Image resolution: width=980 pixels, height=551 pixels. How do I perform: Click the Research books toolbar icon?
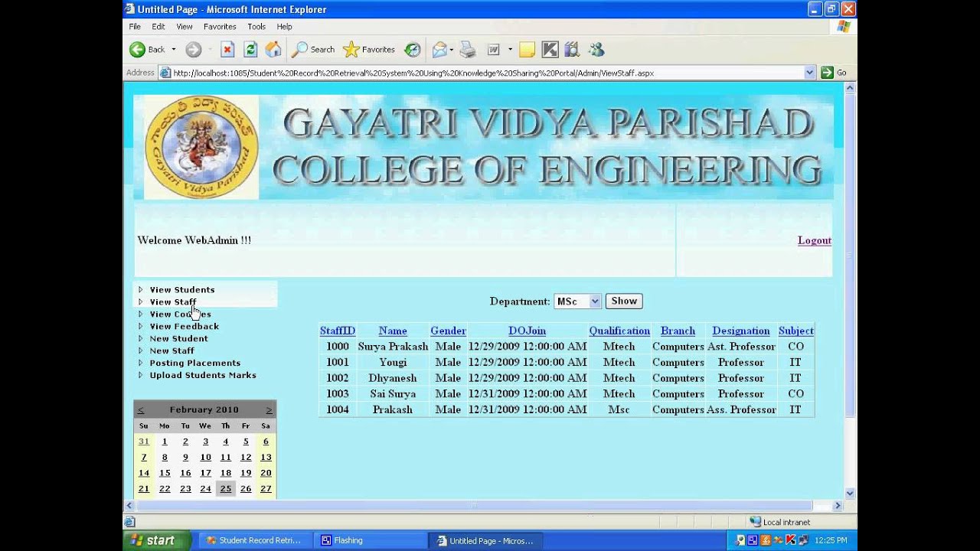572,50
